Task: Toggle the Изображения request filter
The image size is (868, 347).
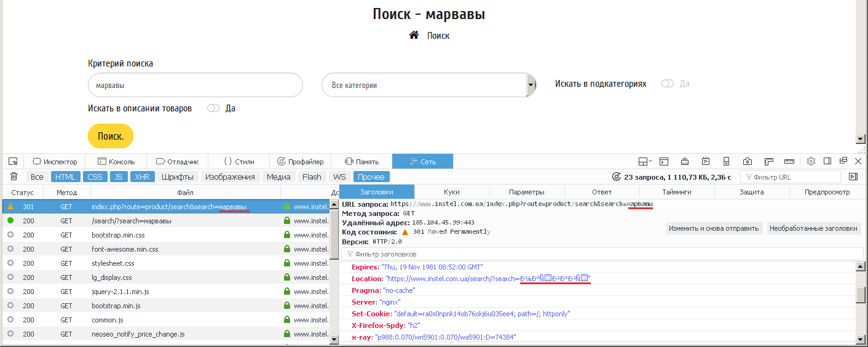Action: coord(230,177)
